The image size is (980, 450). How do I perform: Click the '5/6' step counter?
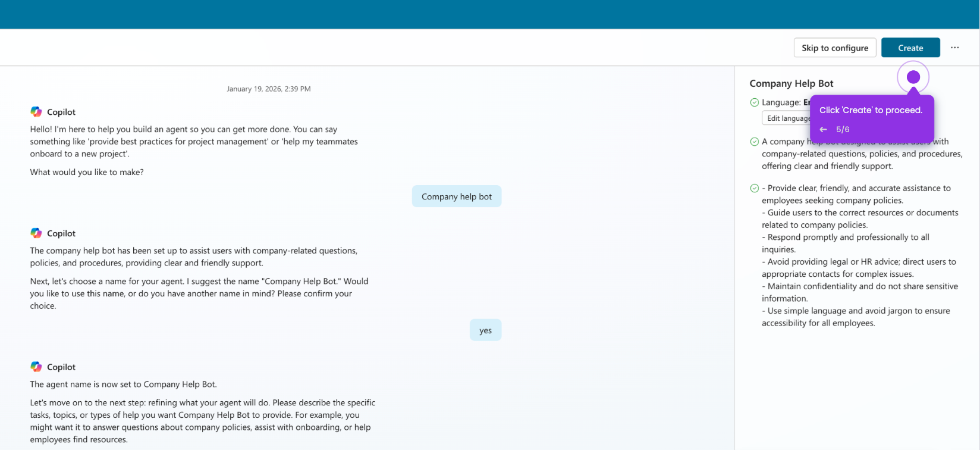[x=843, y=129]
